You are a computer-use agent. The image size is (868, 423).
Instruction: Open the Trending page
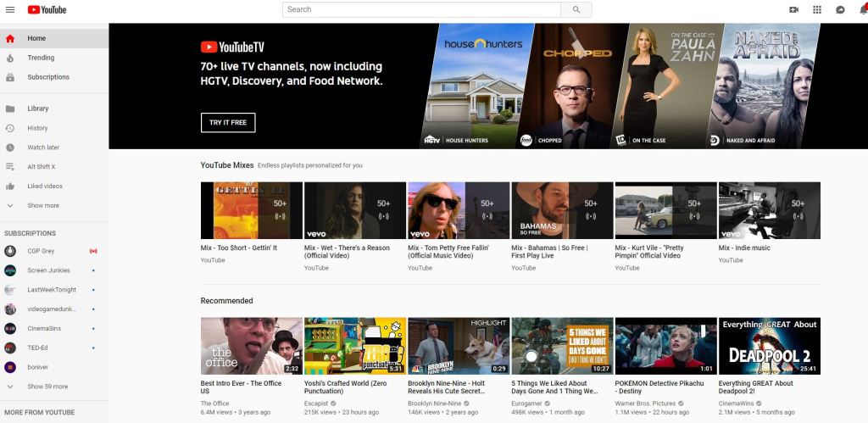coord(41,58)
